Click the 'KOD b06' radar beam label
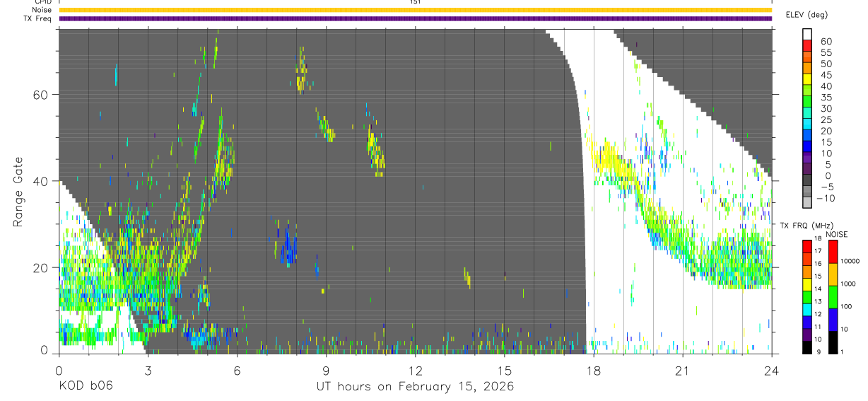This screenshot has height=401, width=868. [x=86, y=386]
